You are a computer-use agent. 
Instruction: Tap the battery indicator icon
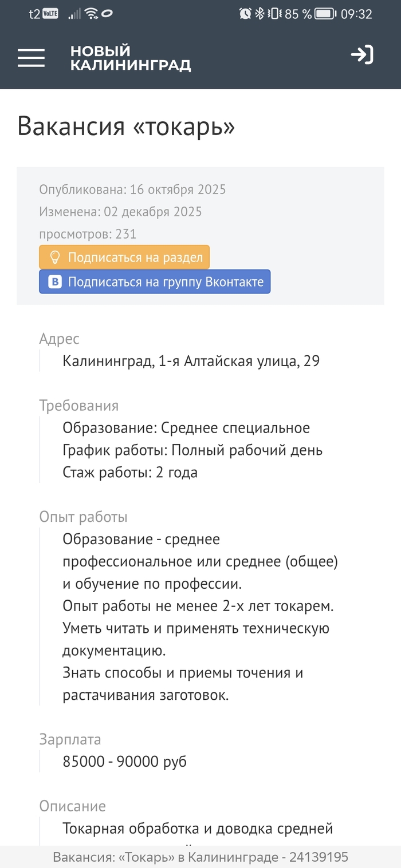click(x=325, y=14)
